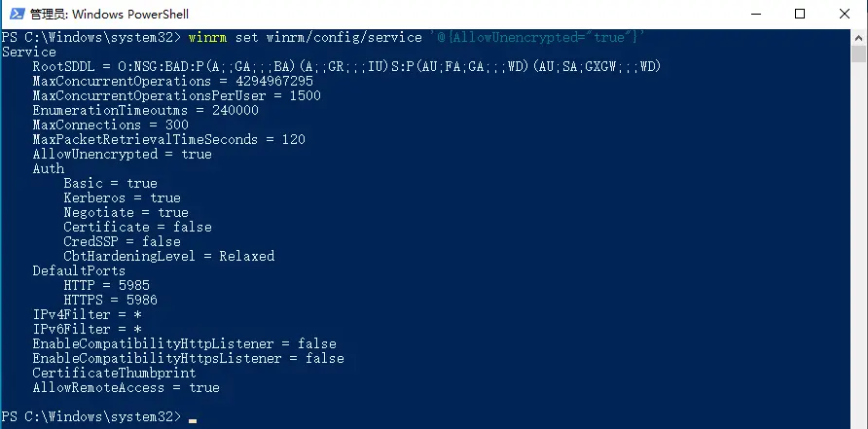868x429 pixels.
Task: Click the PowerShell icon in title bar
Action: [x=15, y=14]
